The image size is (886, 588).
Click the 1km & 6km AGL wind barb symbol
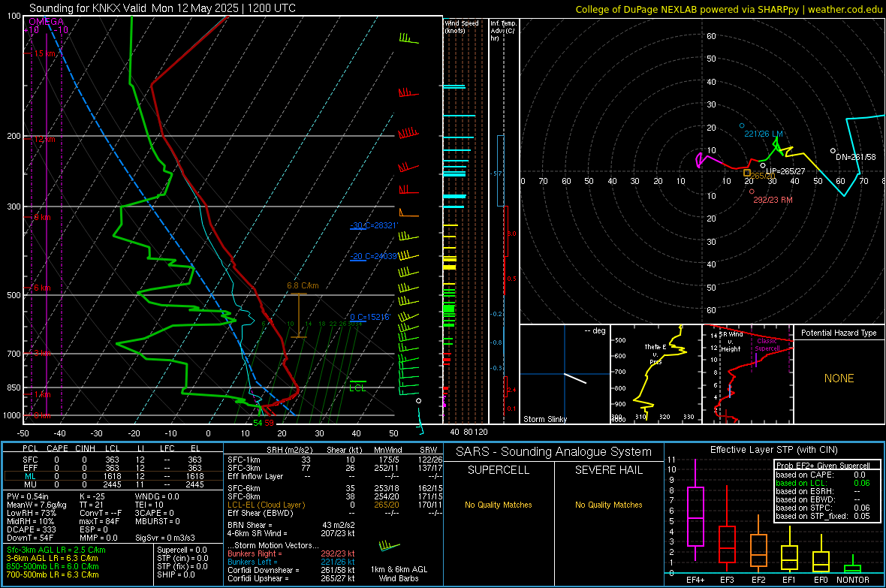point(389,546)
